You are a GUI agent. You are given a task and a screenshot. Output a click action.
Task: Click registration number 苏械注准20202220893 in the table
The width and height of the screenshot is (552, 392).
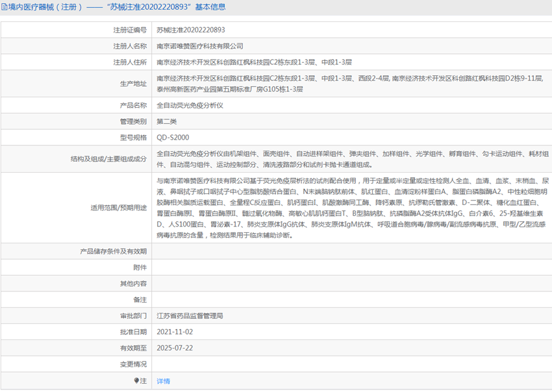191,30
